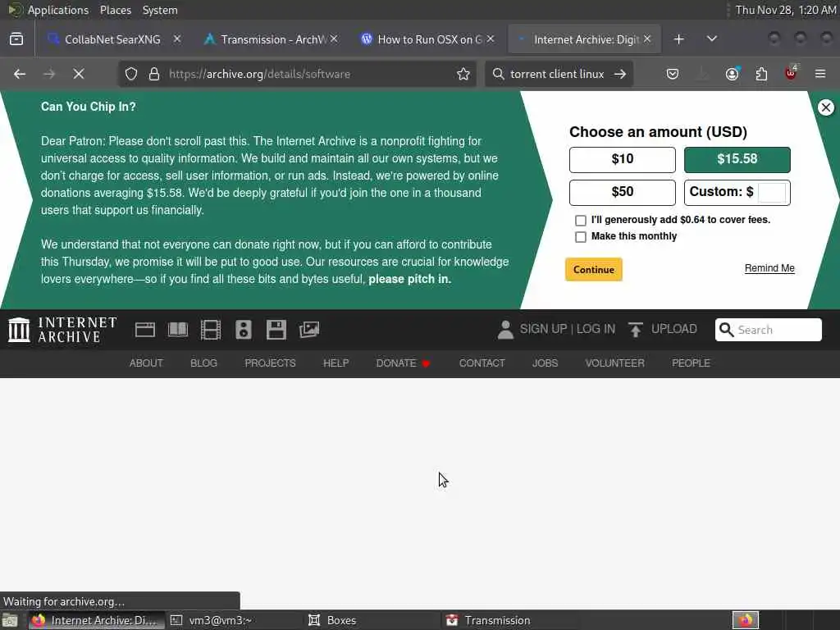
Task: Bookmark this page with the star
Action: (463, 74)
